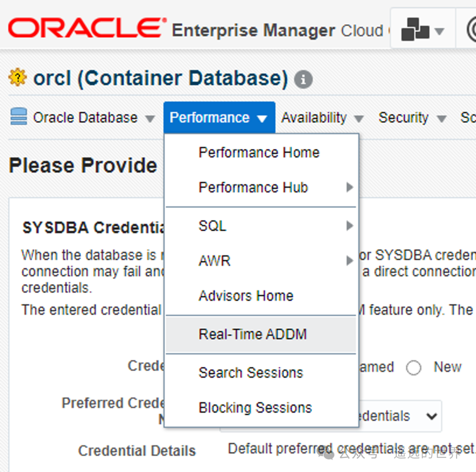Expand the AWR submenu
476x472 pixels.
[215, 261]
